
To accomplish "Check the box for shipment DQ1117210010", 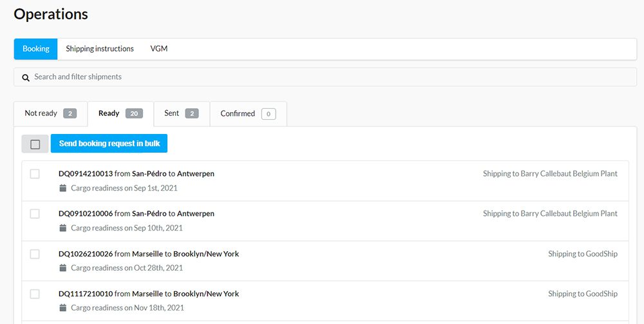I will point(35,294).
